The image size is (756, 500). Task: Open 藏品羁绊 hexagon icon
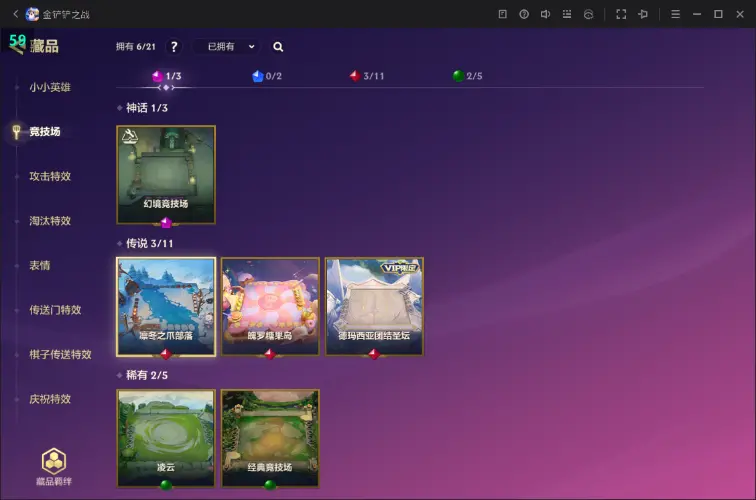click(x=54, y=461)
